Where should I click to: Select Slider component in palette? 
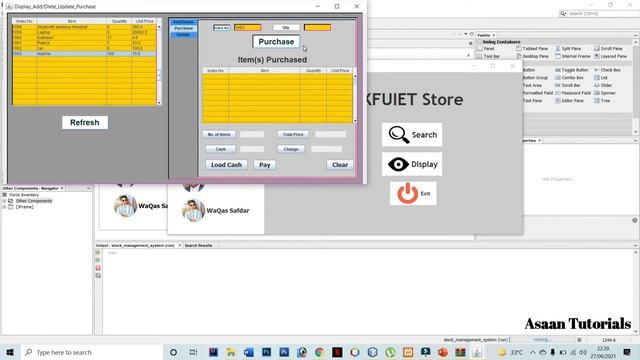pyautogui.click(x=603, y=86)
